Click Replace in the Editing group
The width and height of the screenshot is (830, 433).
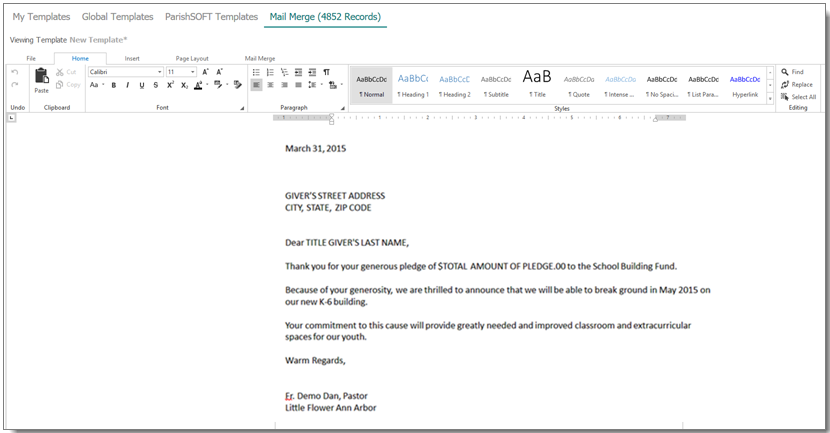797,85
